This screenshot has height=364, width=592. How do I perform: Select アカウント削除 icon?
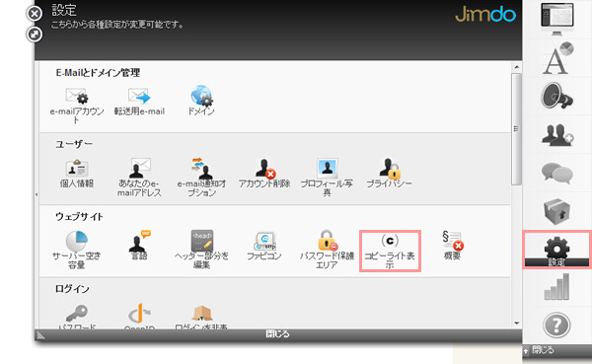point(264,168)
